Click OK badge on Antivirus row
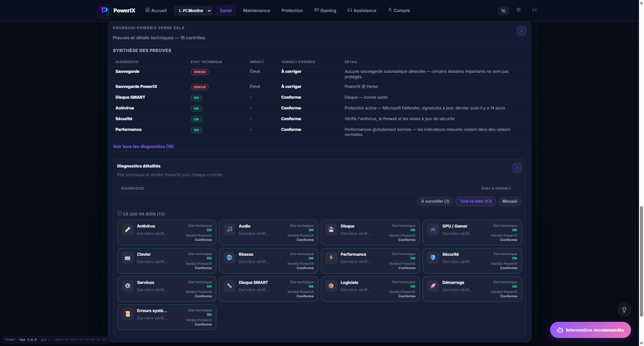This screenshot has height=346, width=644. click(196, 109)
